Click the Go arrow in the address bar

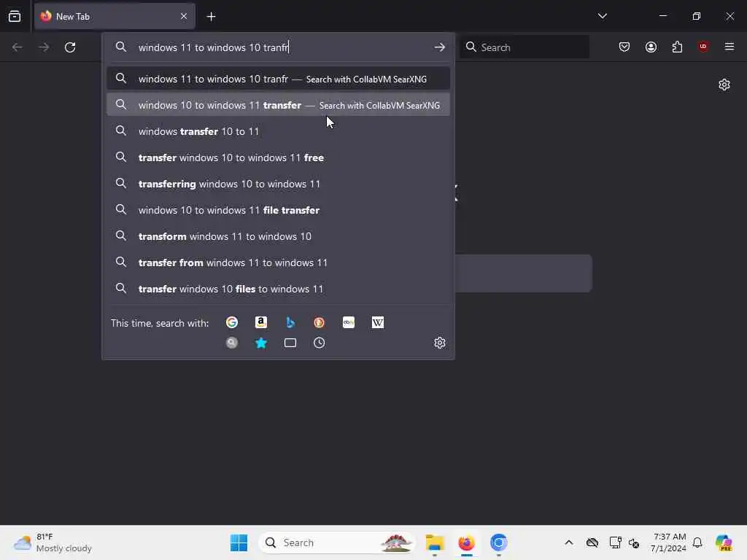coord(439,47)
